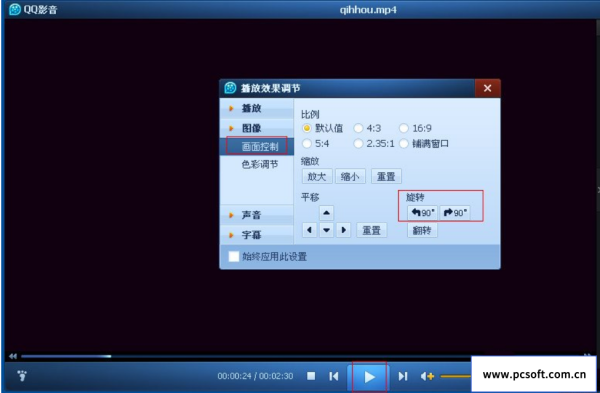Image resolution: width=600 pixels, height=393 pixels.
Task: Reset the pan position with 重置
Action: tap(372, 230)
